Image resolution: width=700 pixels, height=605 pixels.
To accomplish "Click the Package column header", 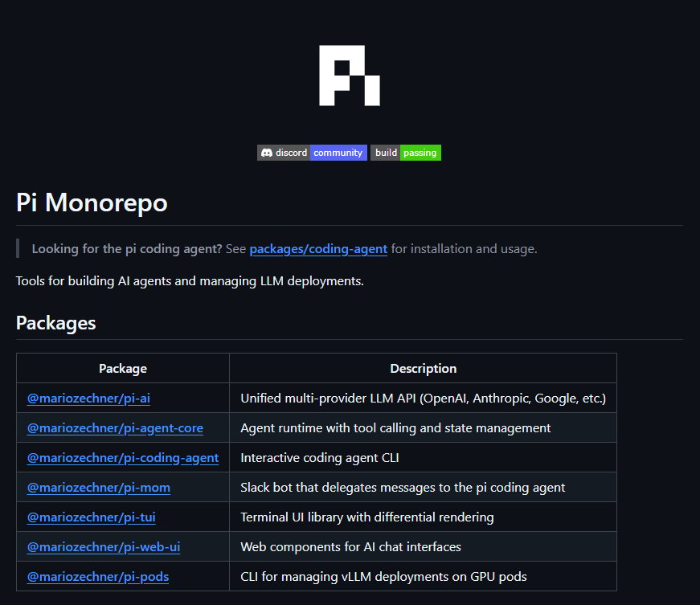I will [123, 369].
